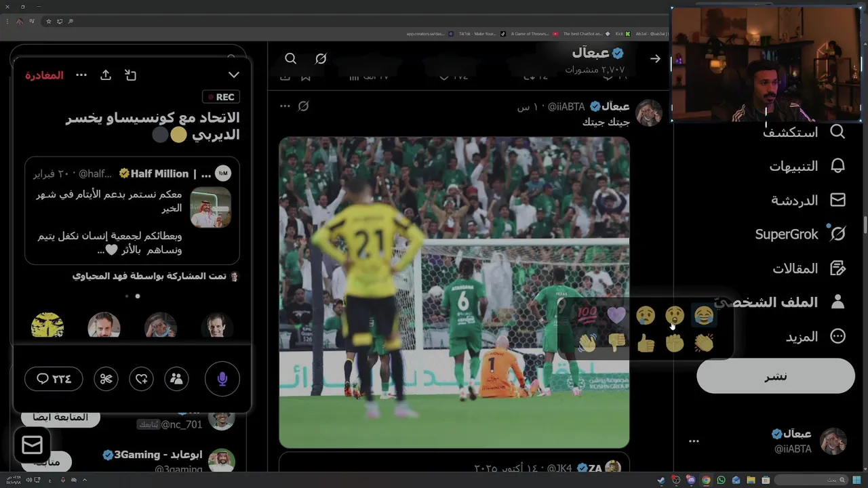
Task: Click the football match photo in tweet
Action: pyautogui.click(x=454, y=292)
